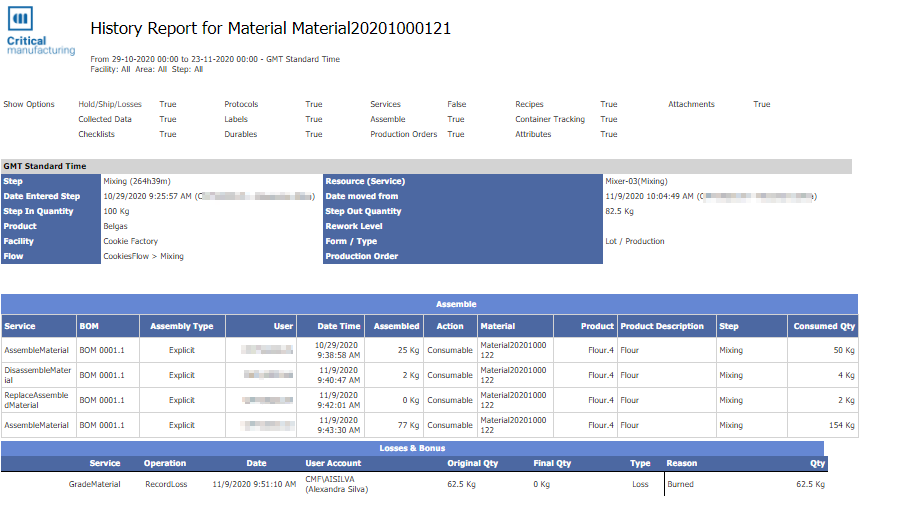Click the GMT Standard Time header bar
The image size is (902, 509).
(x=426, y=166)
